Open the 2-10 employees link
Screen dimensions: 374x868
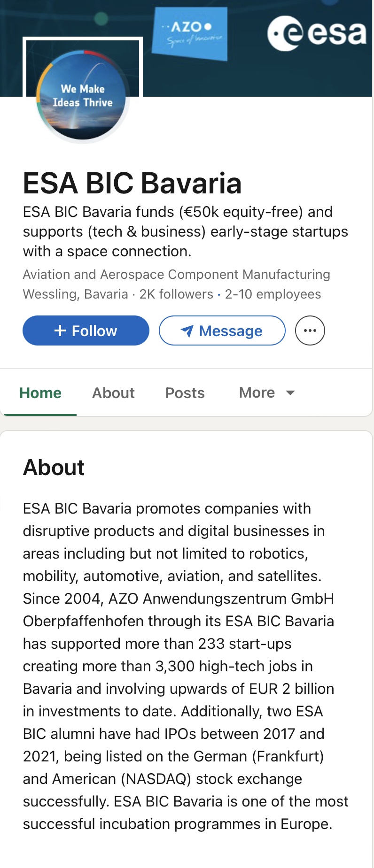[273, 294]
